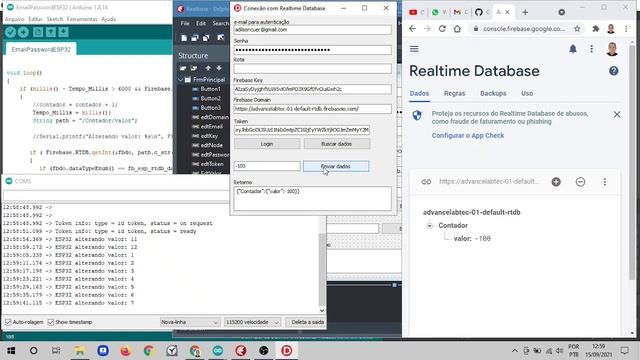Click the value field containing -100
The width and height of the screenshot is (640, 360).
[267, 166]
